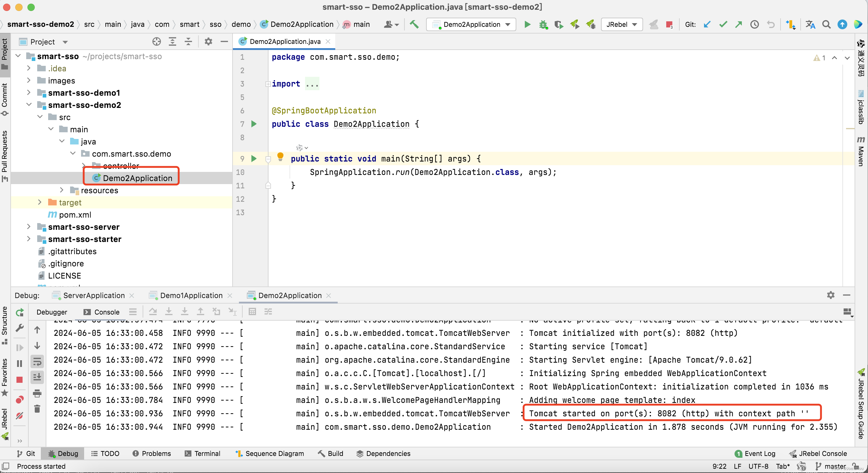Click the red Stop button in debug panel
This screenshot has width=868, height=473.
[x=20, y=380]
